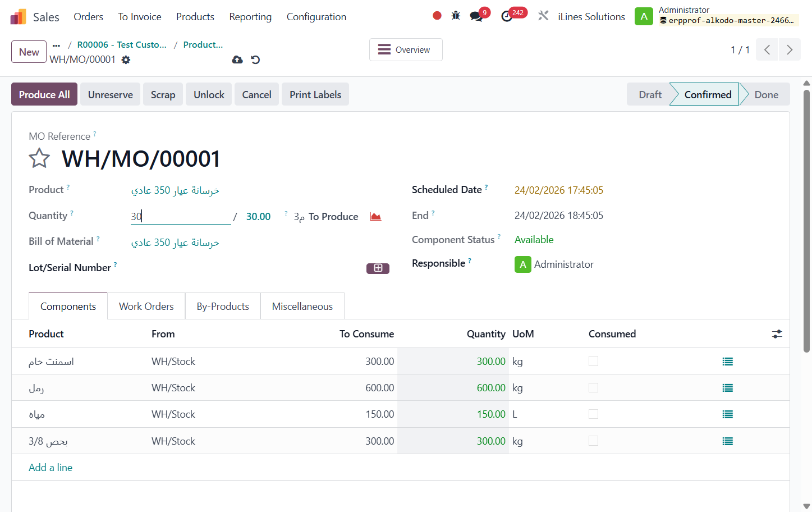Click the Produce All button
The width and height of the screenshot is (812, 512).
tap(44, 94)
